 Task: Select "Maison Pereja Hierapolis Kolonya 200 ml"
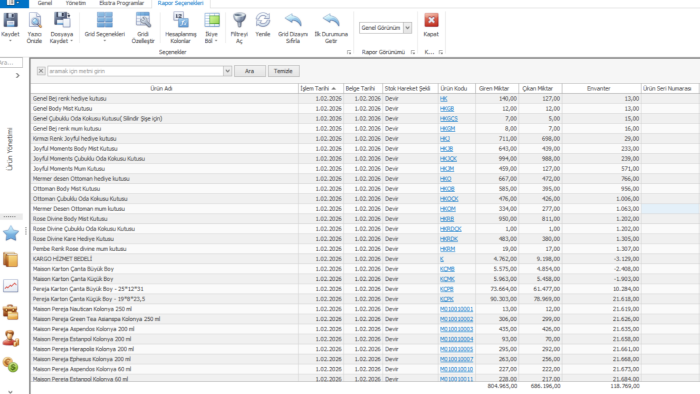point(364,349)
